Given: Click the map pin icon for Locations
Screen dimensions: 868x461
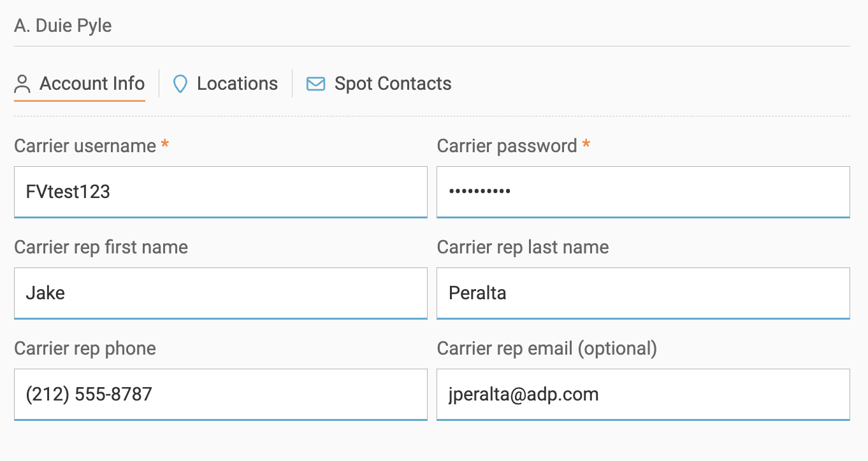Looking at the screenshot, I should 180,84.
